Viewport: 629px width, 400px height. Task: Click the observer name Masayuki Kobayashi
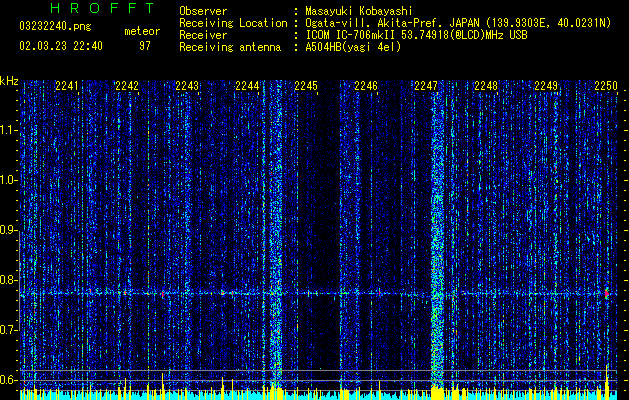click(x=359, y=11)
